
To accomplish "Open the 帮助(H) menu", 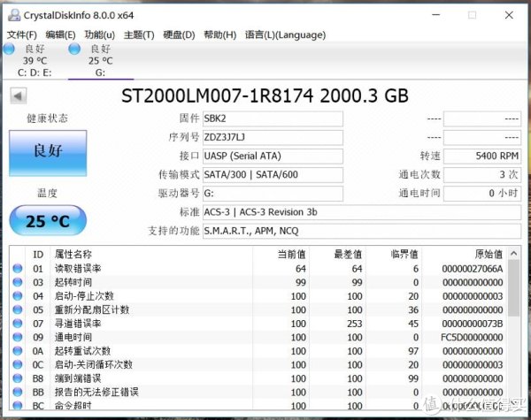I will coord(219,34).
